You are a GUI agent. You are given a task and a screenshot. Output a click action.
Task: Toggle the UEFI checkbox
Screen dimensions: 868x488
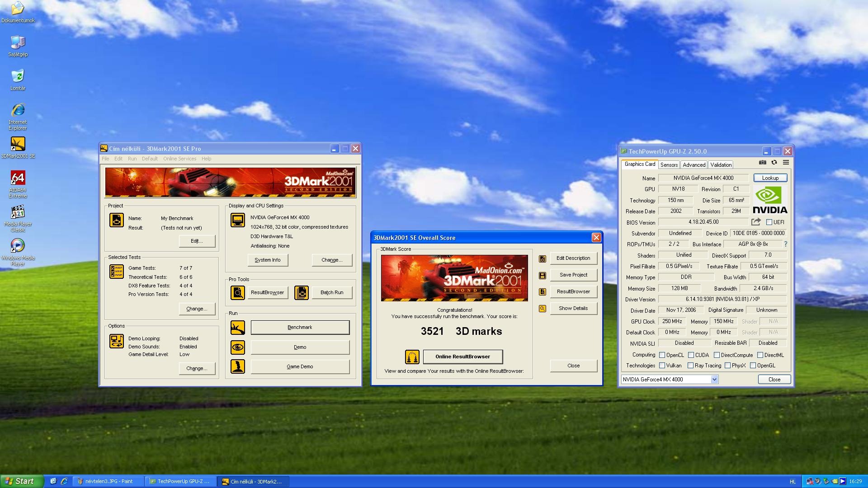(x=769, y=222)
